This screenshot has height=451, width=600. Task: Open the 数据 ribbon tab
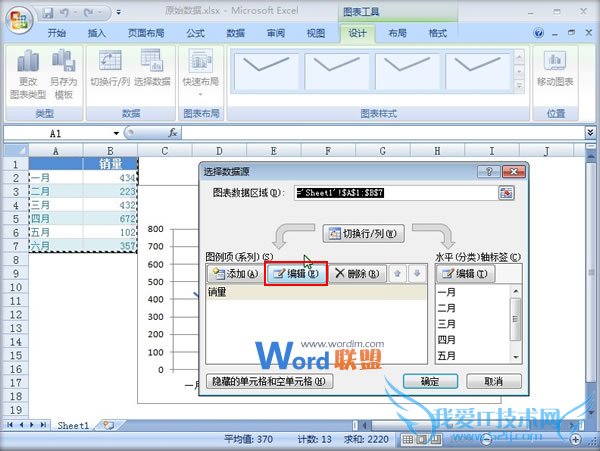click(x=235, y=33)
